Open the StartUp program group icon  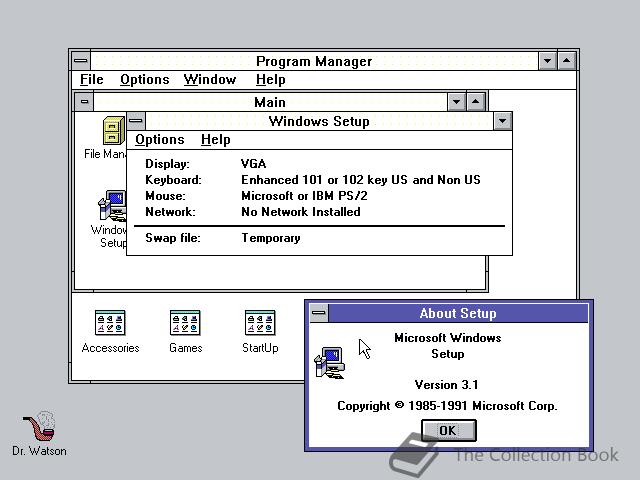260,322
